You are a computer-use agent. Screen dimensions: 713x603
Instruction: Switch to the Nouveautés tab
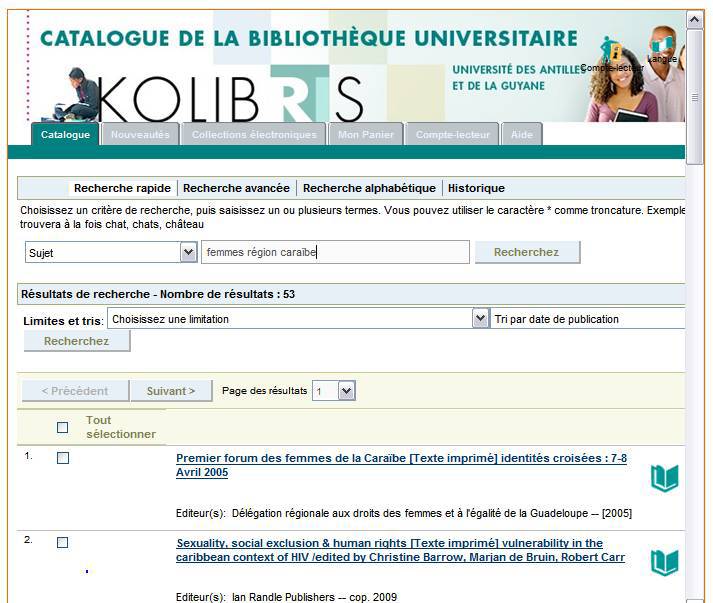140,135
